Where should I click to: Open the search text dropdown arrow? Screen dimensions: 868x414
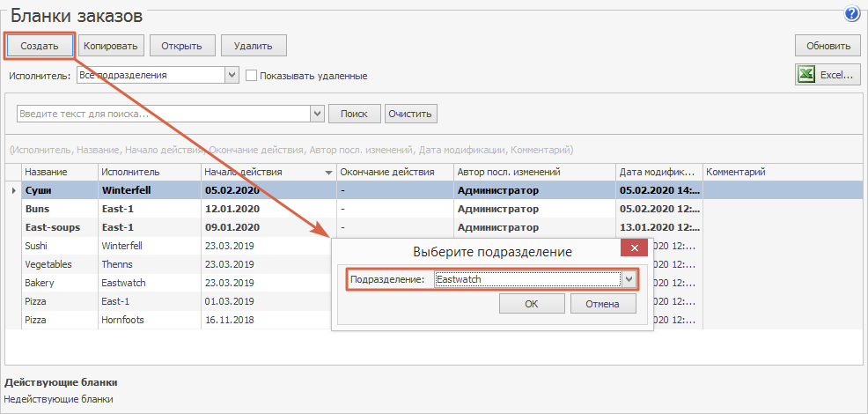coord(317,114)
